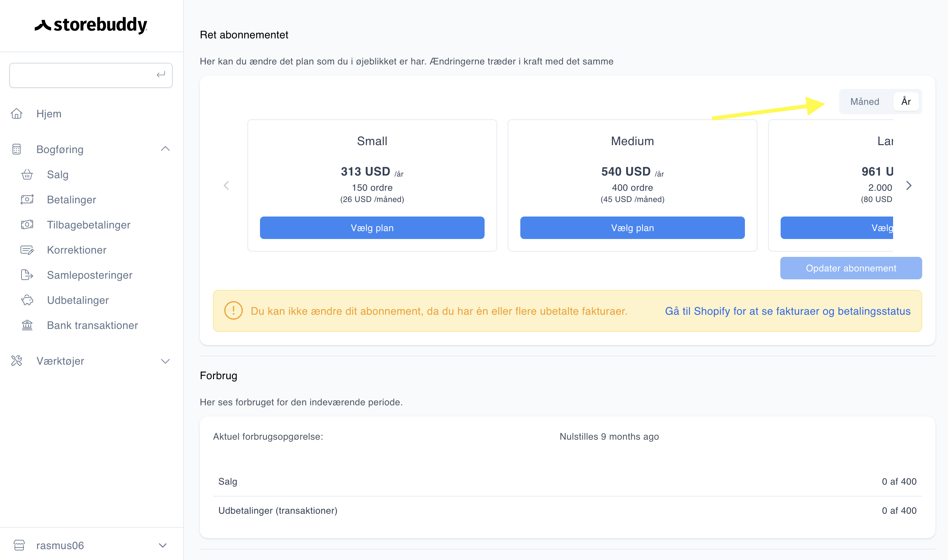Click the Udbetalinger piggy bank icon
Image resolution: width=948 pixels, height=560 pixels.
27,300
